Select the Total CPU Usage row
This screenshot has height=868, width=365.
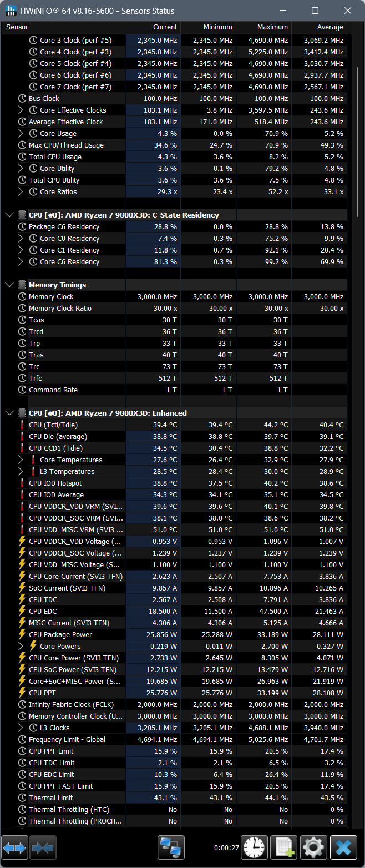click(174, 157)
